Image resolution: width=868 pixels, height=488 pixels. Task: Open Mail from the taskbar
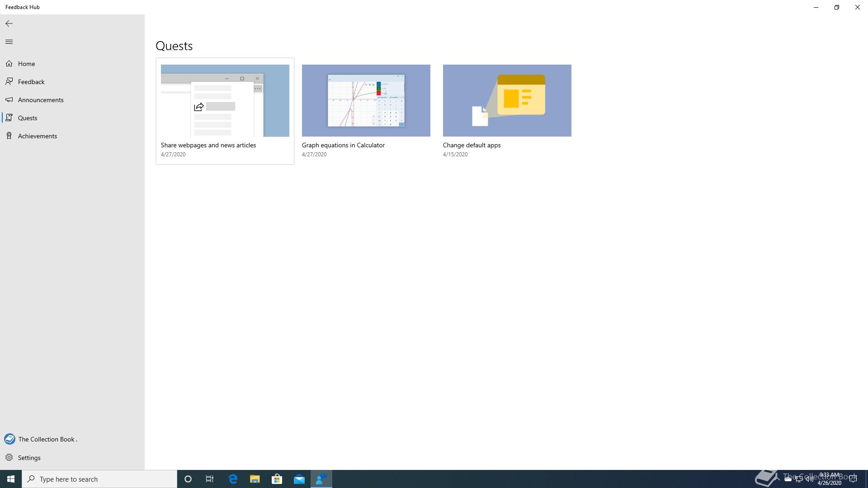coord(299,479)
